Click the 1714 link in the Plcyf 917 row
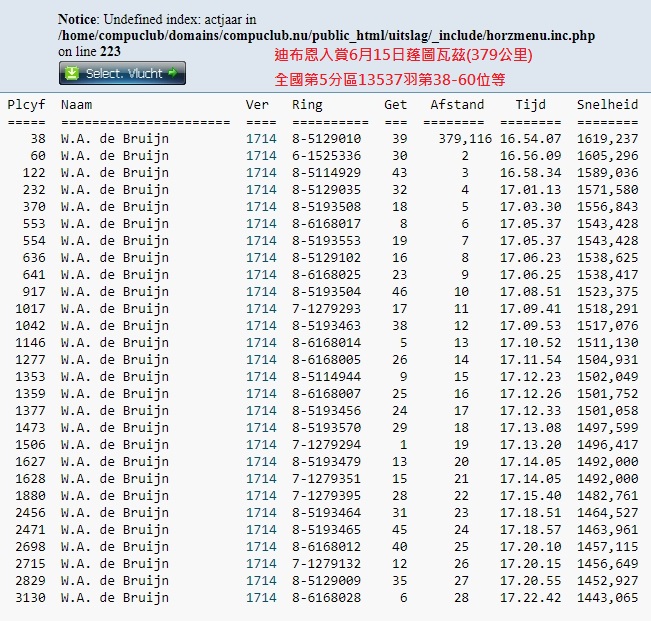651x621 pixels. (261, 292)
